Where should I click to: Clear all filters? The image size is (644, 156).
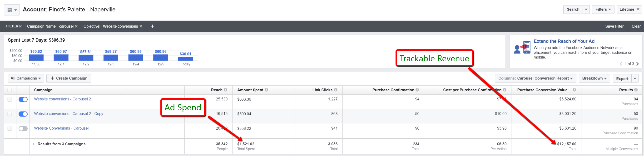636,26
